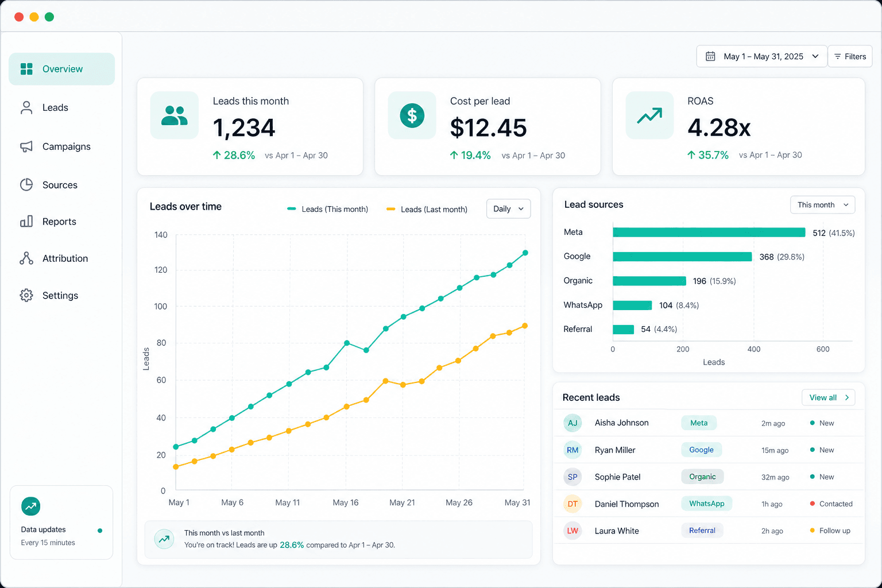
Task: Click the Leads person icon in sidebar
Action: (26, 107)
